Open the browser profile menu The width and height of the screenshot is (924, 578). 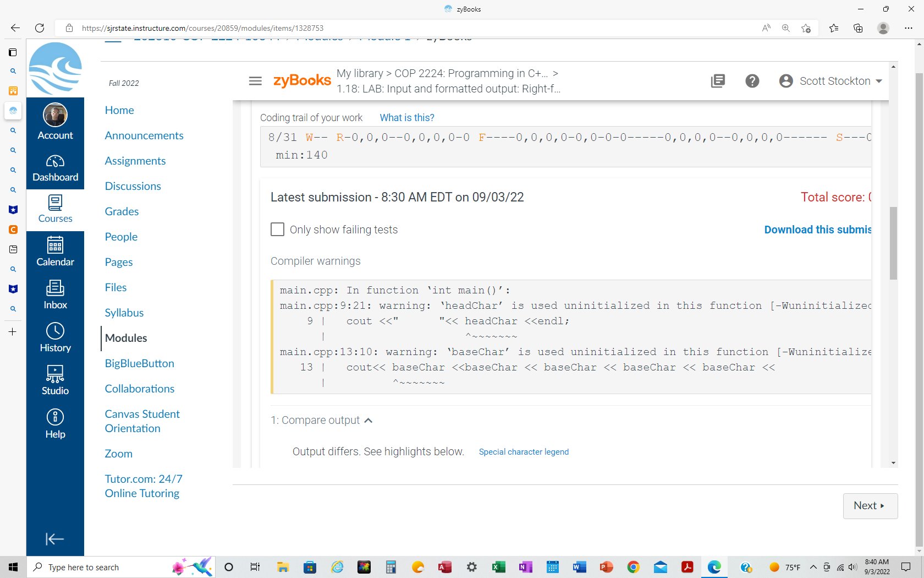pos(883,28)
